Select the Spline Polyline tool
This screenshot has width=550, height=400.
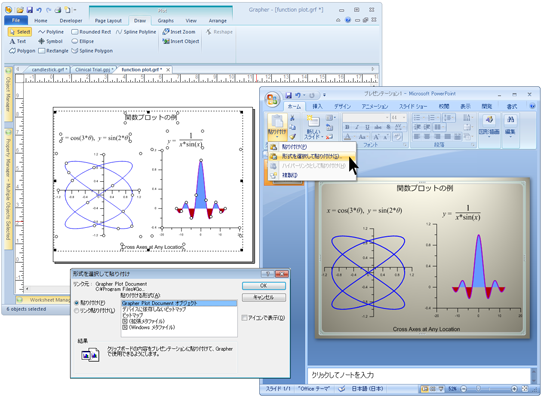tap(136, 32)
